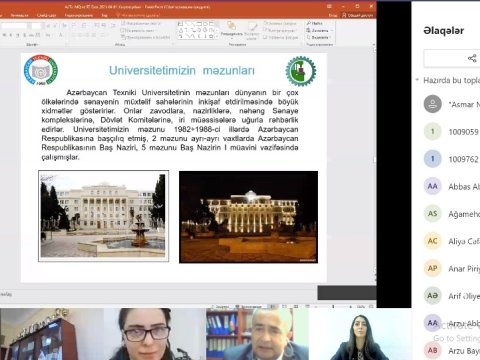Click the green gear logo on slide right
This screenshot has width=480, height=360.
point(301,71)
